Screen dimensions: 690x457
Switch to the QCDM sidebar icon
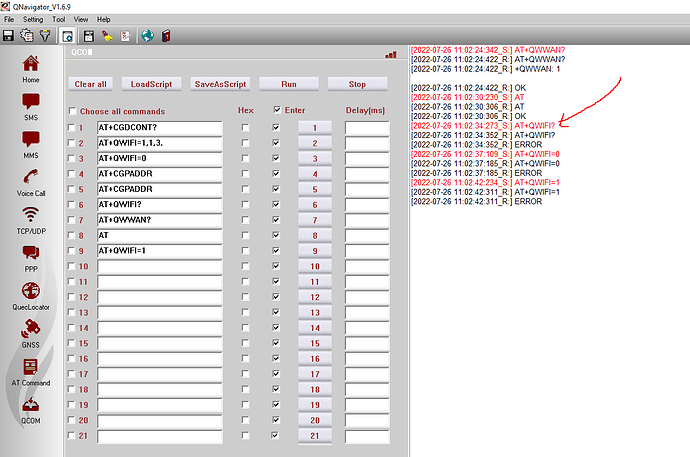click(31, 409)
